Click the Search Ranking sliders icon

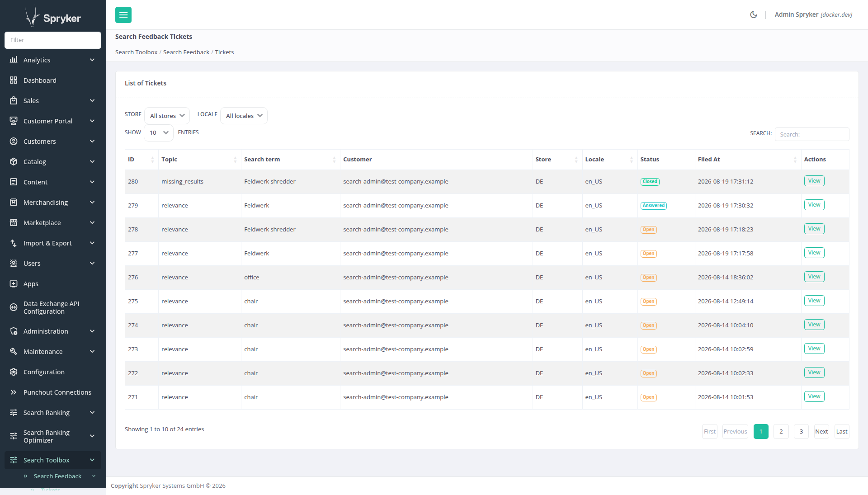click(14, 412)
